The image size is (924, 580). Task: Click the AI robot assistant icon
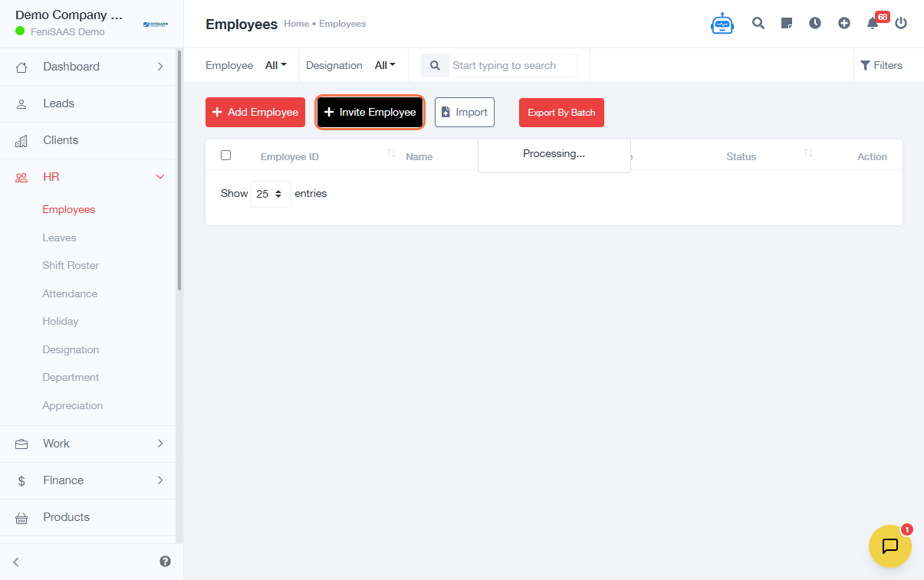point(722,24)
